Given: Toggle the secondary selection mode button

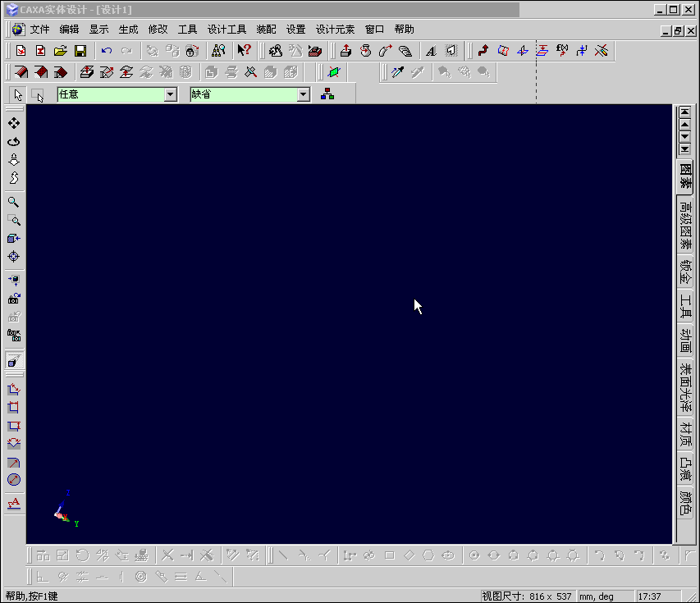Looking at the screenshot, I should 38,94.
